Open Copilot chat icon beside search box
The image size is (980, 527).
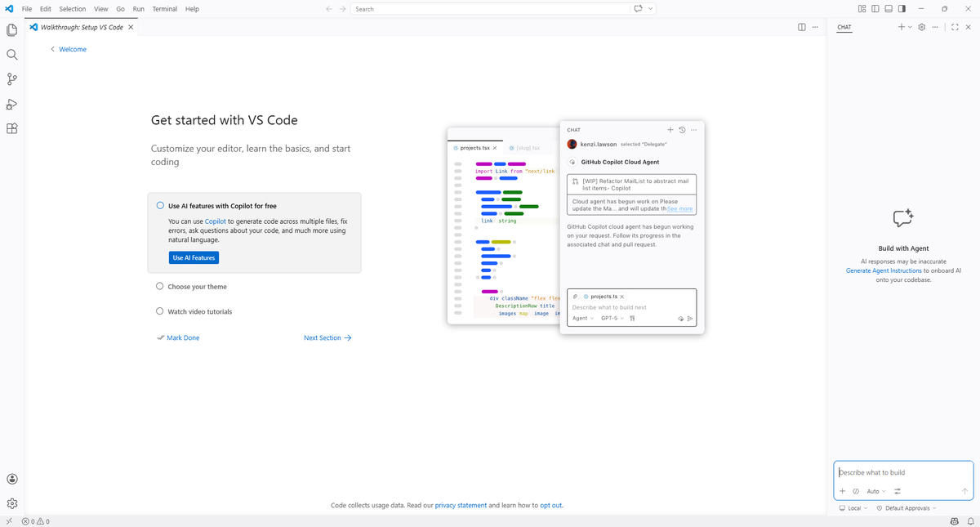tap(637, 9)
